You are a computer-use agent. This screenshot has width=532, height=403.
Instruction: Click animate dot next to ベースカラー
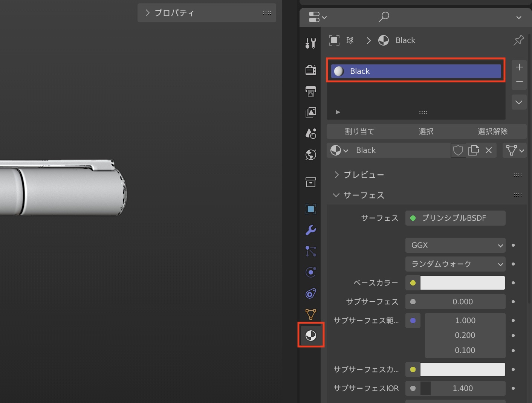click(513, 283)
